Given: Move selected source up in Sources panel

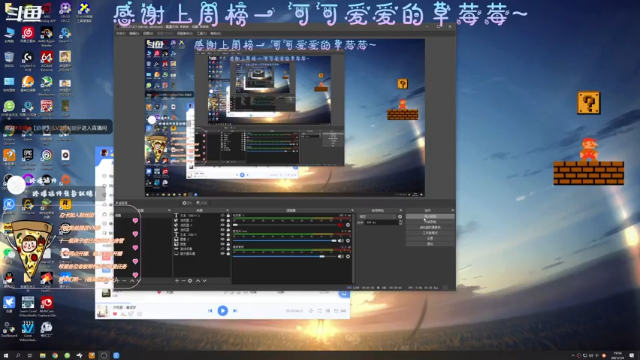Looking at the screenshot, I should click(x=198, y=280).
